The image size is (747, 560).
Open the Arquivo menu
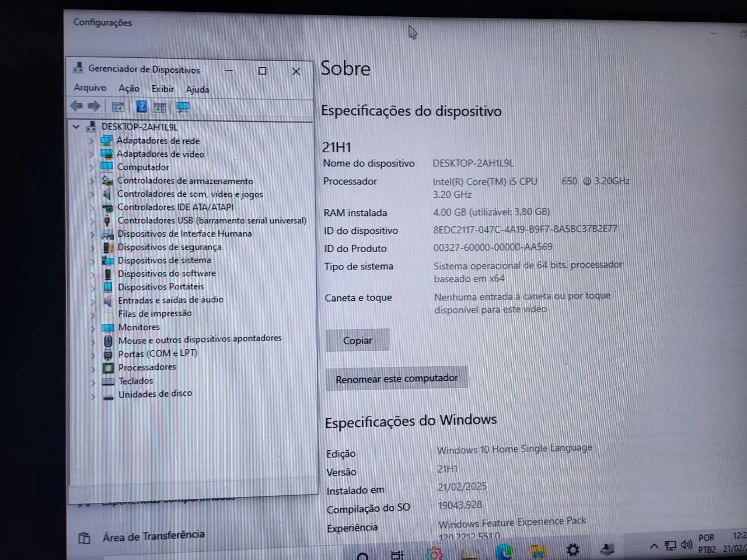[x=90, y=87]
